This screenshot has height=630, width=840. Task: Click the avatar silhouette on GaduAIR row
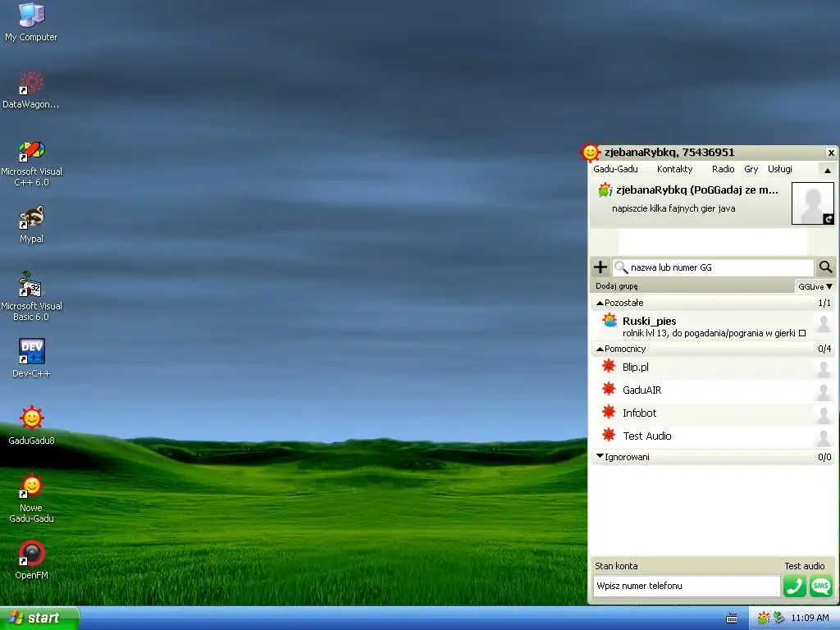824,392
